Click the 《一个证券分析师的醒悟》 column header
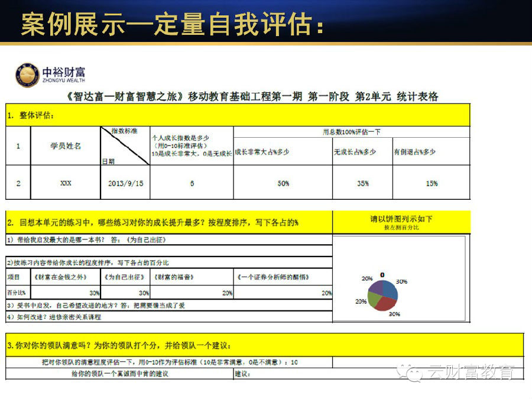The image size is (532, 399). click(x=283, y=277)
